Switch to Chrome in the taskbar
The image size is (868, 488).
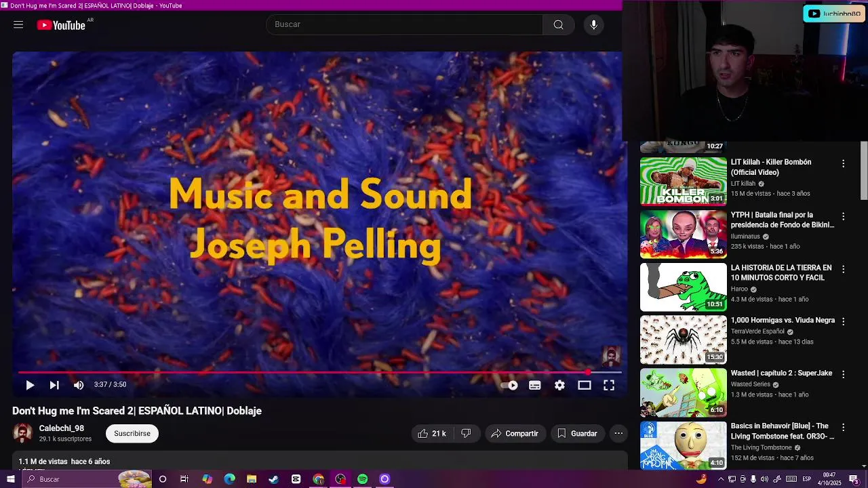tap(318, 479)
